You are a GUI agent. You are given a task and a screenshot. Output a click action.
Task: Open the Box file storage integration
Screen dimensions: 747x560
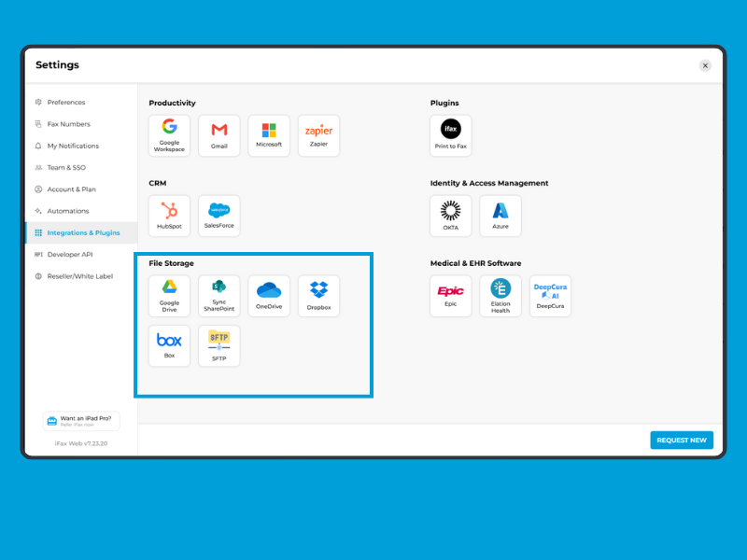(x=169, y=345)
